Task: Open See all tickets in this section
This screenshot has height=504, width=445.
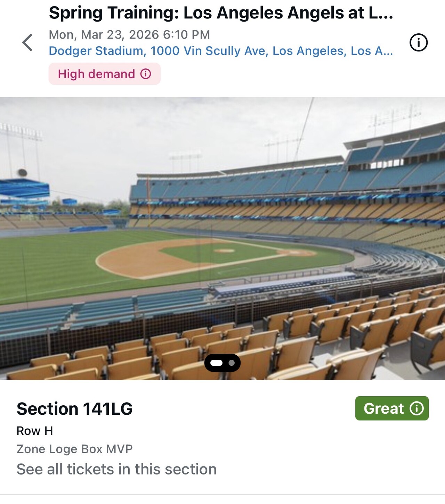Action: [x=116, y=469]
